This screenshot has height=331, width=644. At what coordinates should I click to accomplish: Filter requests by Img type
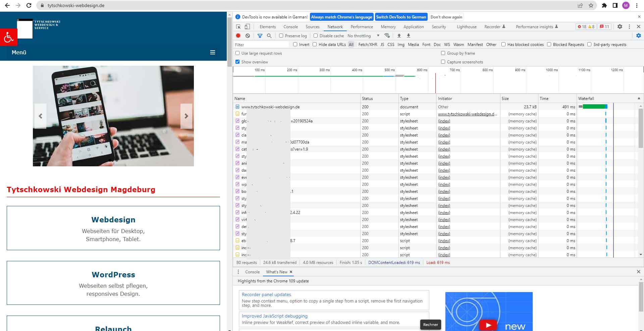point(401,45)
